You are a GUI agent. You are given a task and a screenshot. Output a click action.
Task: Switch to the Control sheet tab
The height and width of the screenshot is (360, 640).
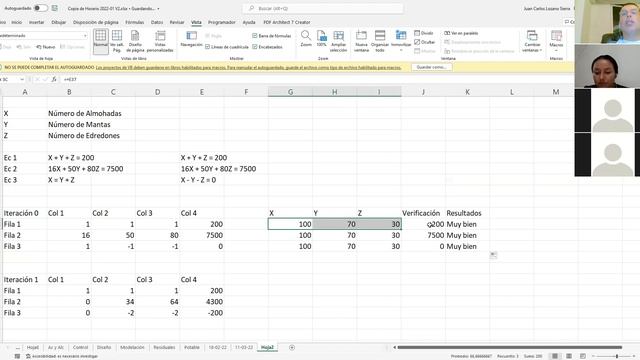[x=80, y=347]
